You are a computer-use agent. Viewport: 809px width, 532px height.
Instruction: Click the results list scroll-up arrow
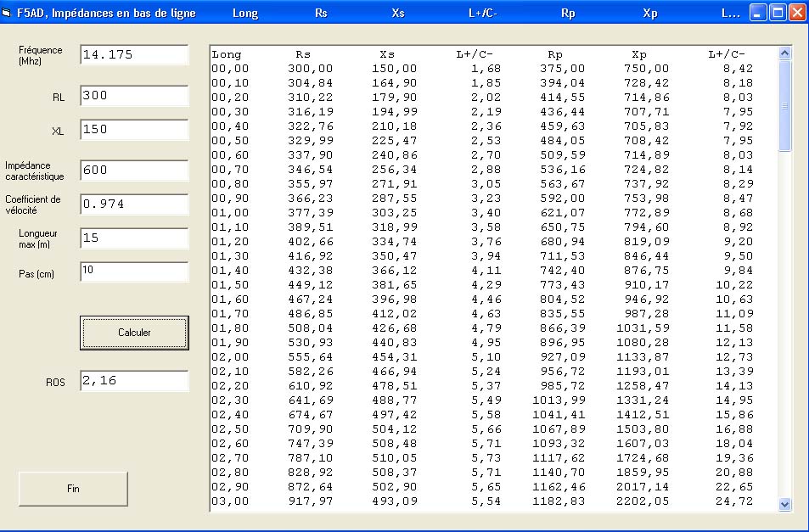coord(784,53)
